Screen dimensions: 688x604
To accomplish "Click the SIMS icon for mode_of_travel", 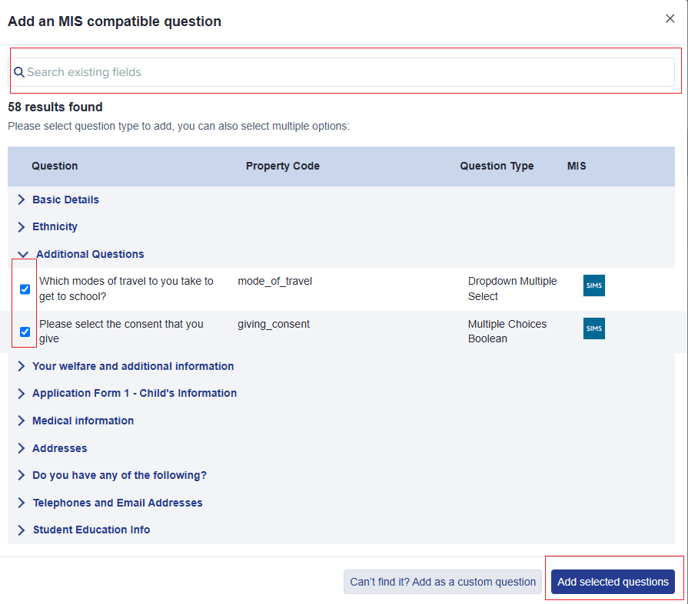I will click(594, 286).
